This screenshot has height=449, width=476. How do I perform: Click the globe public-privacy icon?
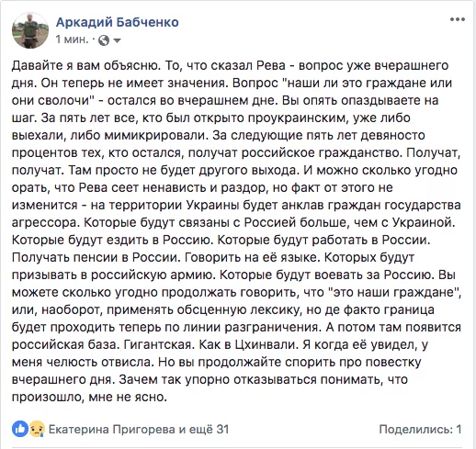pyautogui.click(x=104, y=40)
